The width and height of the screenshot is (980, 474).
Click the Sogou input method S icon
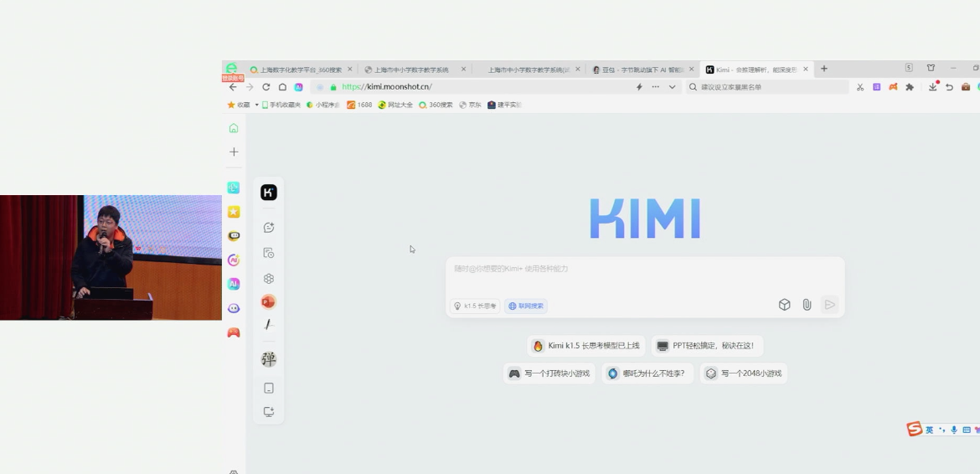click(x=915, y=429)
